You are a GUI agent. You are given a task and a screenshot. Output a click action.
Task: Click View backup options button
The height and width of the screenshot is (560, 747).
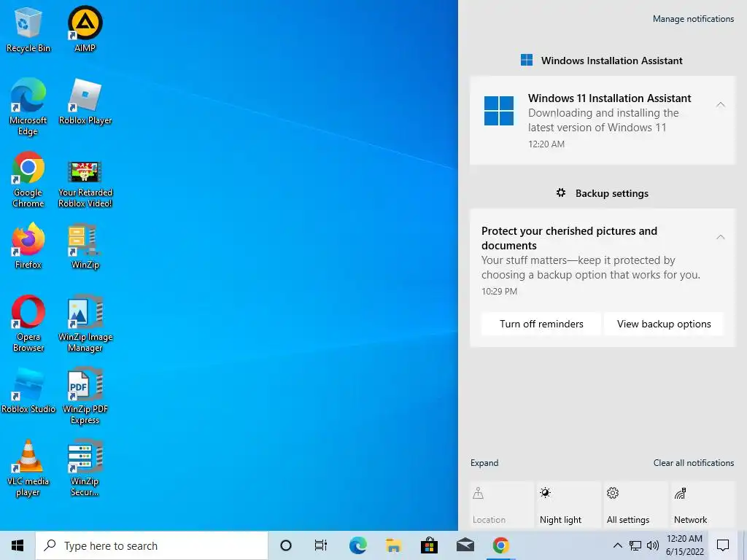[x=664, y=324]
